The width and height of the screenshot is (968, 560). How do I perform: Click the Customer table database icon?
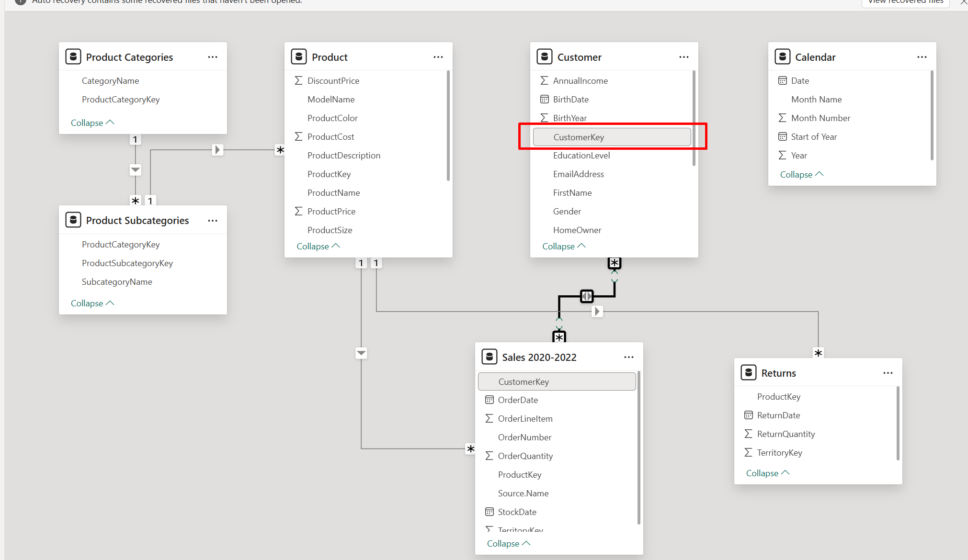coord(545,57)
